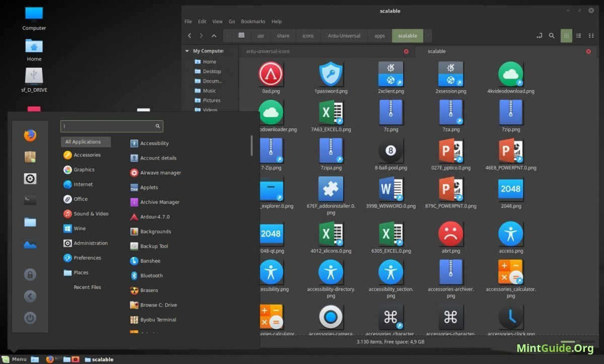The width and height of the screenshot is (604, 364).
Task: Select the abrt.png sad face icon
Action: [x=450, y=234]
